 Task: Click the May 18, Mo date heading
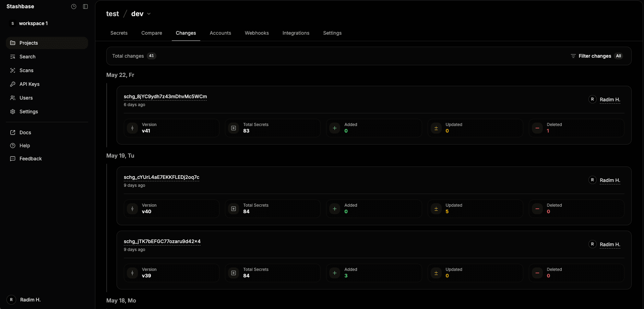[121, 300]
